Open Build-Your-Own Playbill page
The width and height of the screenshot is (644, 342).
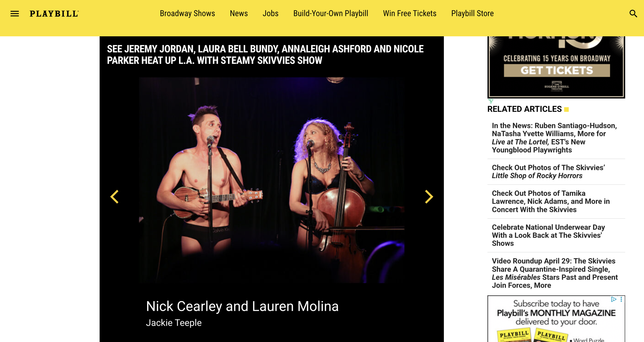click(x=331, y=13)
